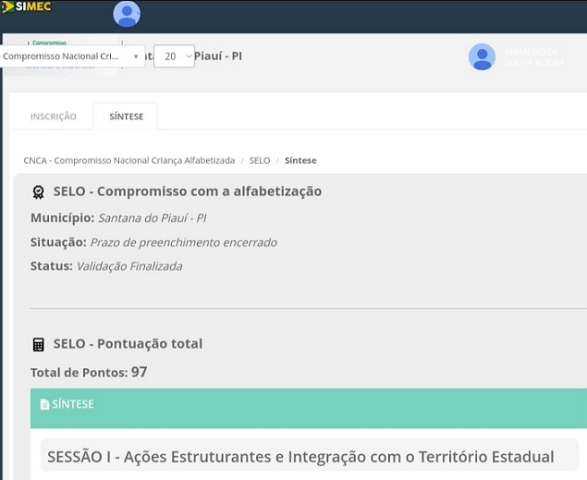
Task: Click the Total de Pontos value 97
Action: 139,372
